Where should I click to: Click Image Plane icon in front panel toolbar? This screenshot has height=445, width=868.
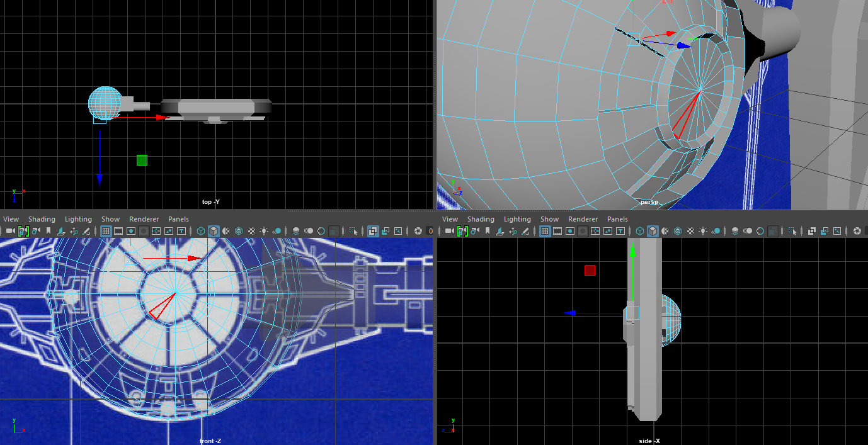(x=61, y=231)
